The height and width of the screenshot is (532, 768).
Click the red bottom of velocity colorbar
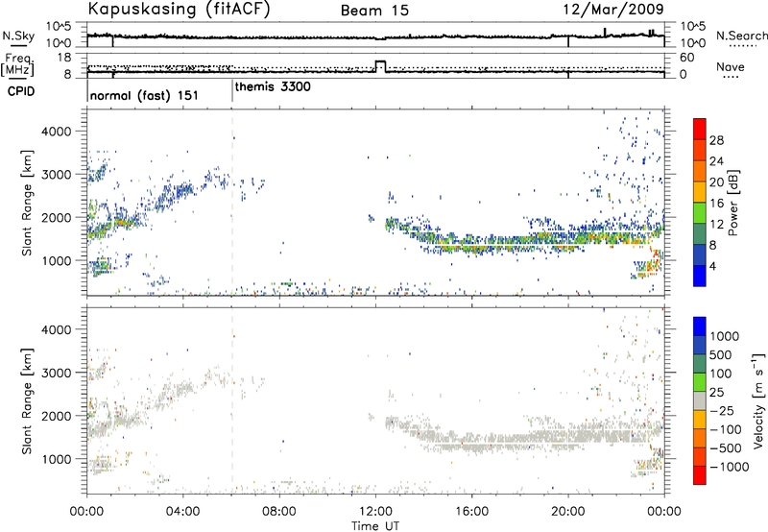(700, 475)
